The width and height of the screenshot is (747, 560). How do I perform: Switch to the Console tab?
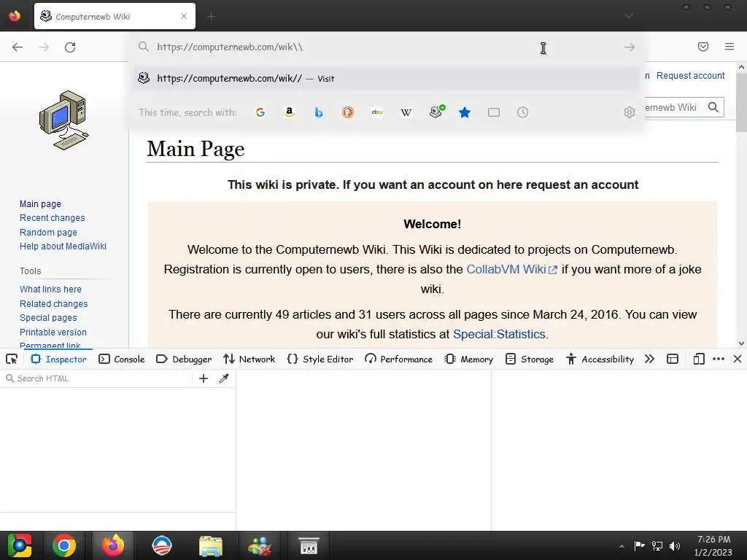(x=122, y=359)
